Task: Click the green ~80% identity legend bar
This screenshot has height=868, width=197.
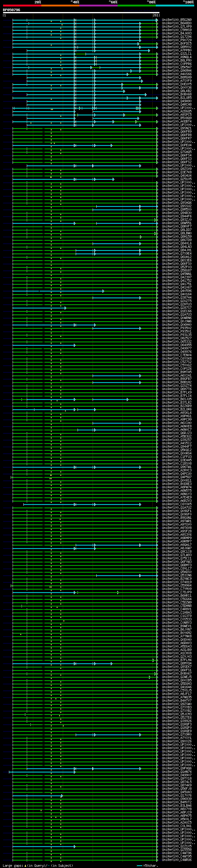Action: (137, 6)
